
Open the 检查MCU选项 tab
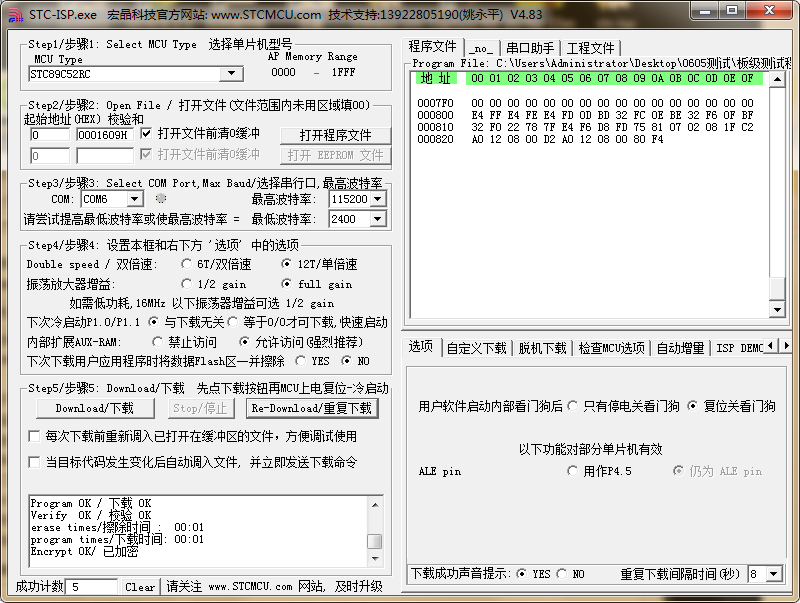pyautogui.click(x=612, y=348)
